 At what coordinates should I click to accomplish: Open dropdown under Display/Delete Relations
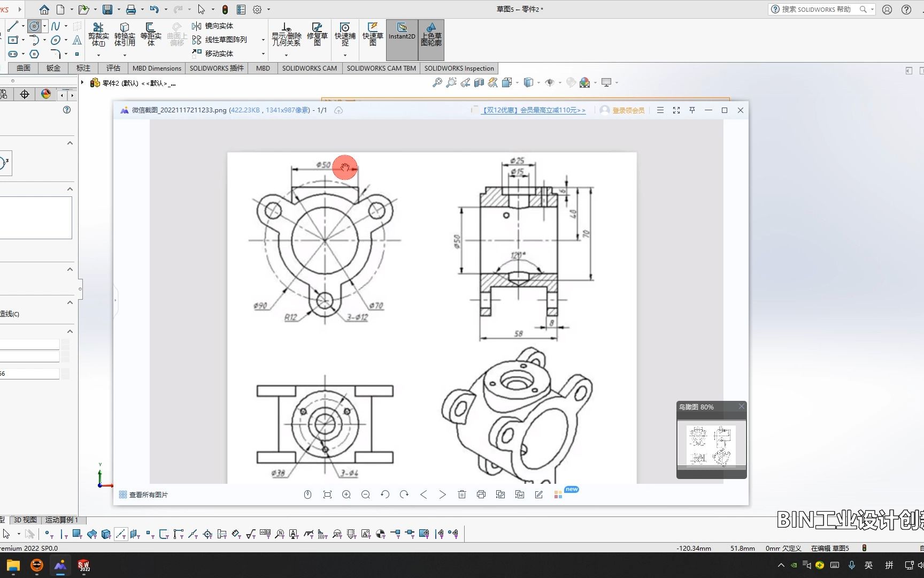[286, 55]
